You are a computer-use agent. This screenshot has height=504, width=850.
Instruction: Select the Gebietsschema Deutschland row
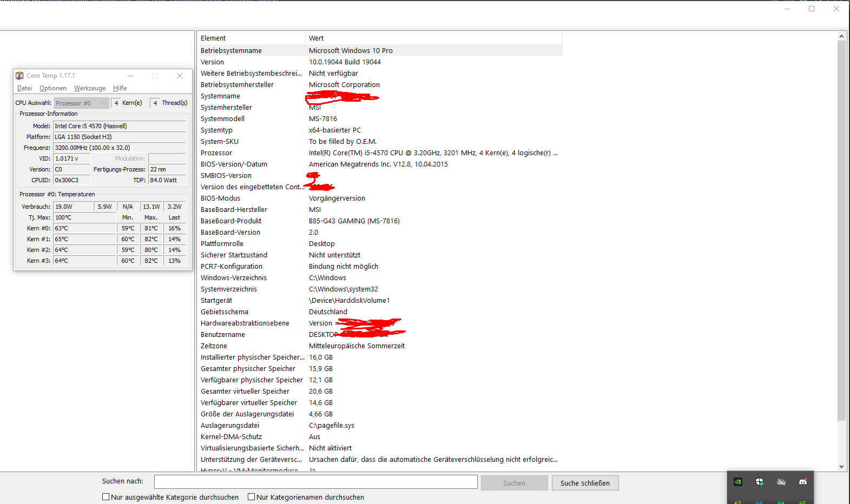coord(380,311)
